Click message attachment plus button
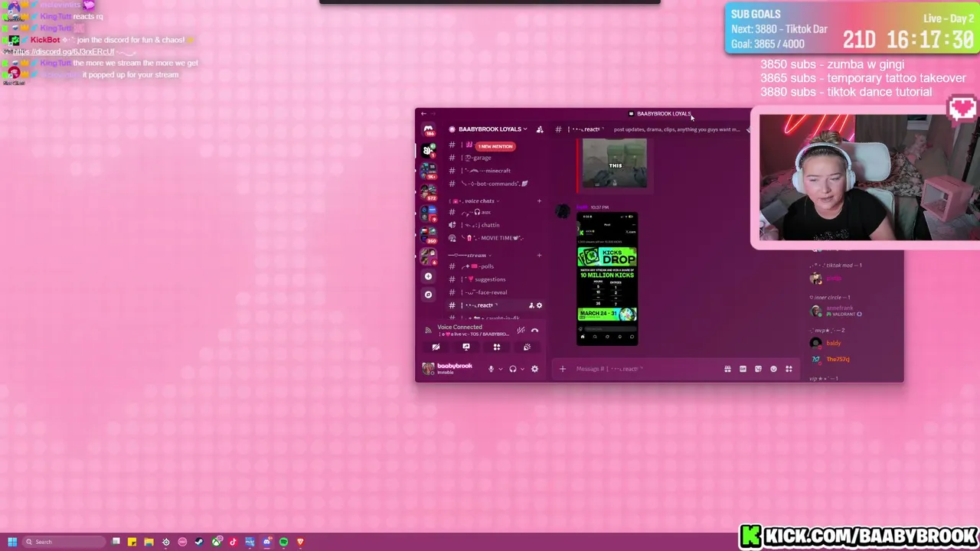This screenshot has height=551, width=980. (562, 369)
